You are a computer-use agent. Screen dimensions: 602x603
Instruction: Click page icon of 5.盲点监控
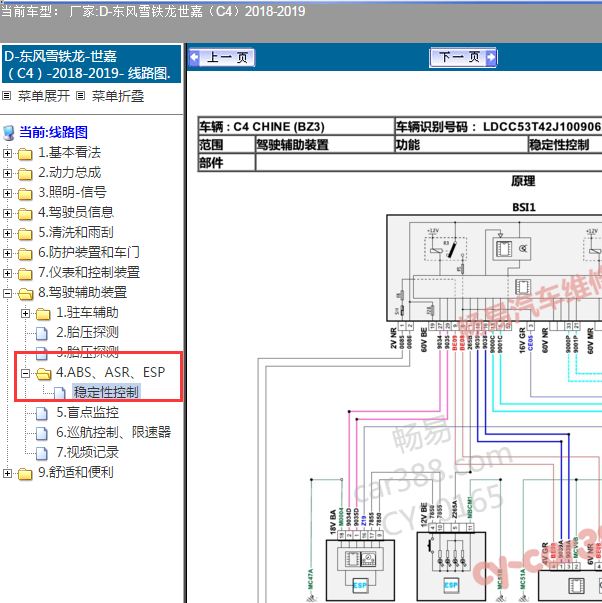[x=42, y=413]
